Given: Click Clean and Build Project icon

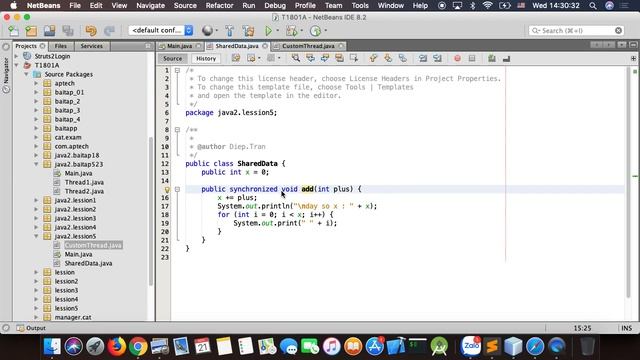Looking at the screenshot, I should click(x=248, y=31).
